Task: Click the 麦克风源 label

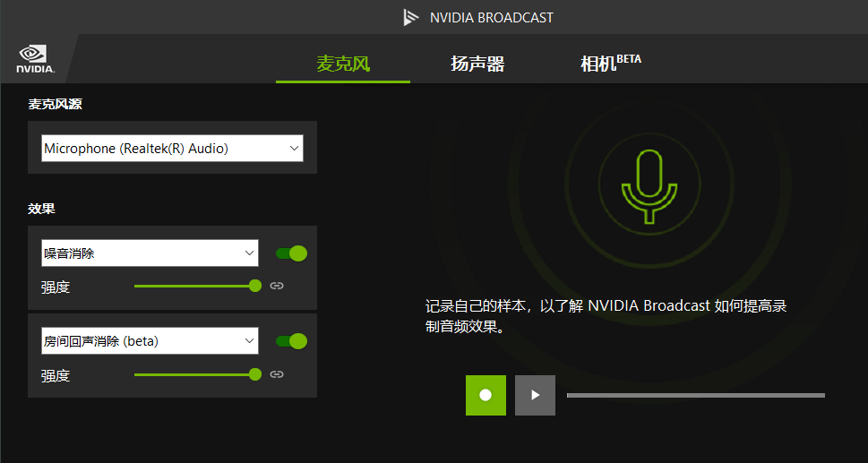Action: click(56, 104)
